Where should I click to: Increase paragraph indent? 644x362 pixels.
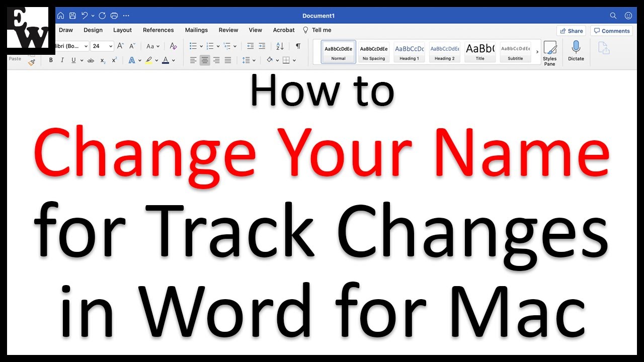click(x=262, y=46)
